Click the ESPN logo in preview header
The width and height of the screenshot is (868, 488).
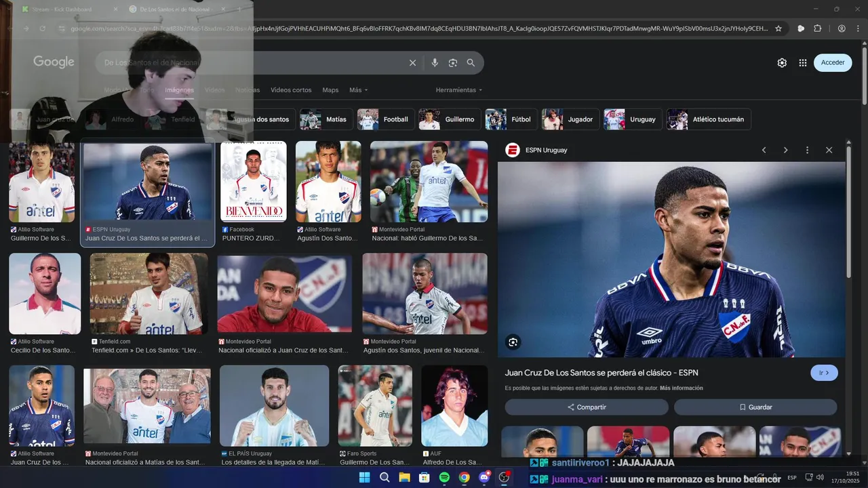point(513,150)
